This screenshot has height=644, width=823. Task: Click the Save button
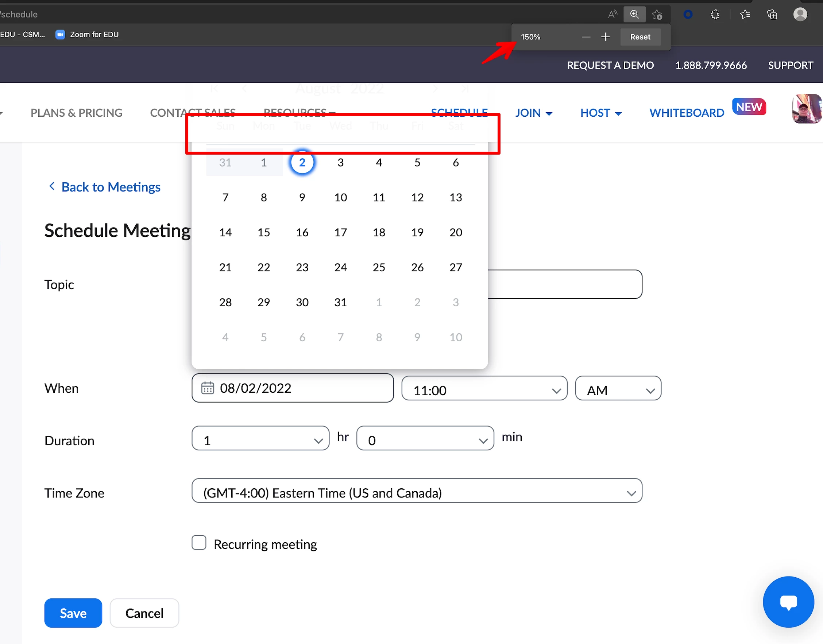[x=73, y=613]
